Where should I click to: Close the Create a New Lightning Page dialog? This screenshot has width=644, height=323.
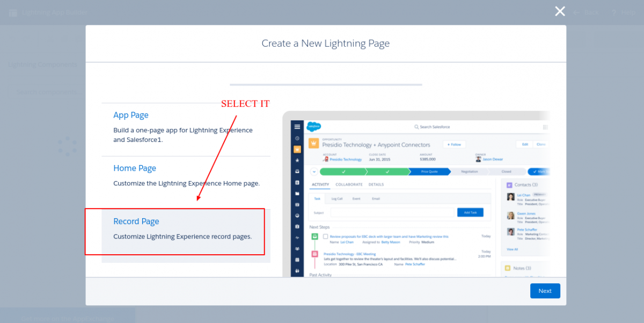(560, 11)
